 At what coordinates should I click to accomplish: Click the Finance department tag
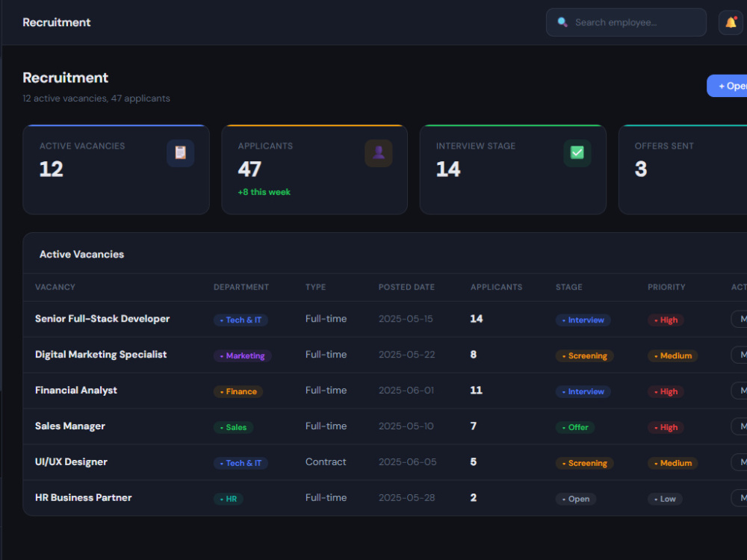point(238,391)
